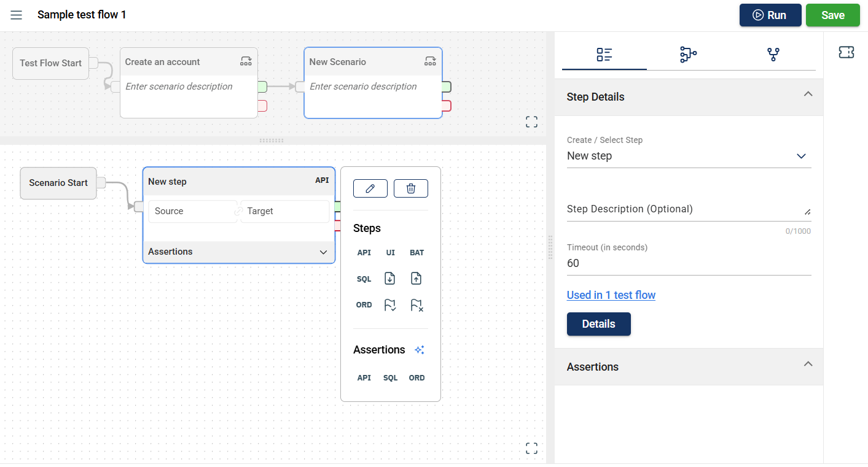Image resolution: width=868 pixels, height=467 pixels.
Task: Click the sparkle AI assertions icon
Action: tap(419, 350)
